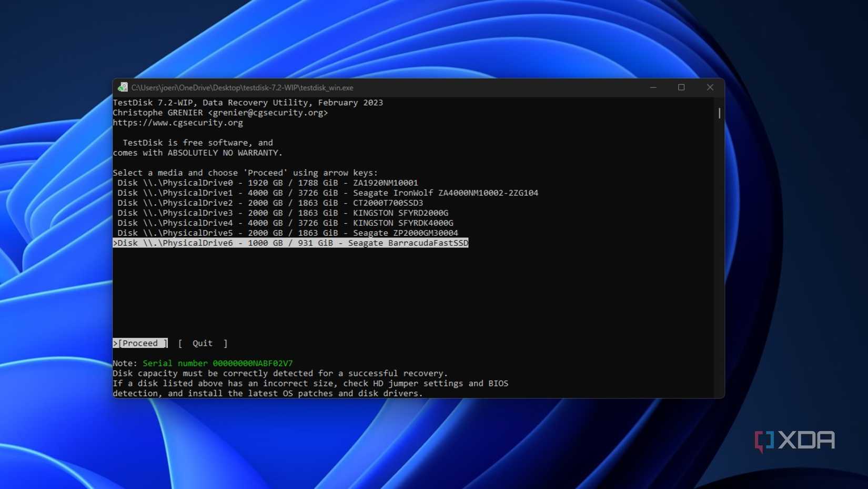Close the TestDisk console window

pyautogui.click(x=710, y=87)
